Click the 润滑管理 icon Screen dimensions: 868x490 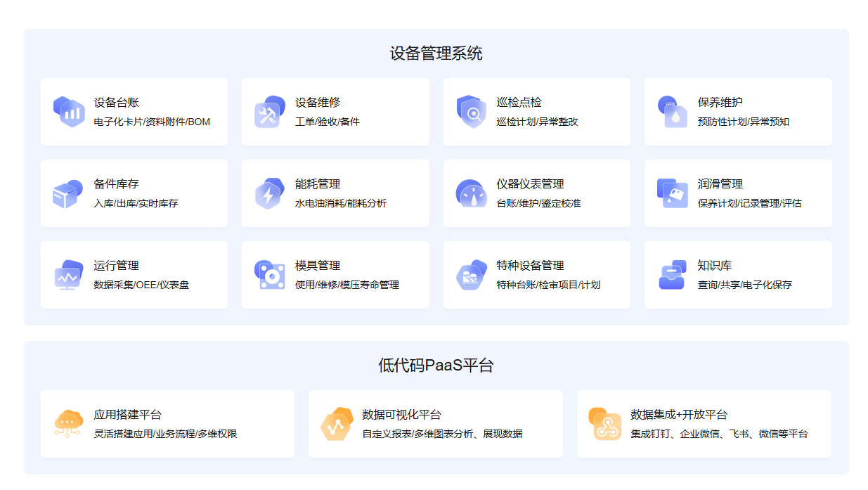click(673, 193)
